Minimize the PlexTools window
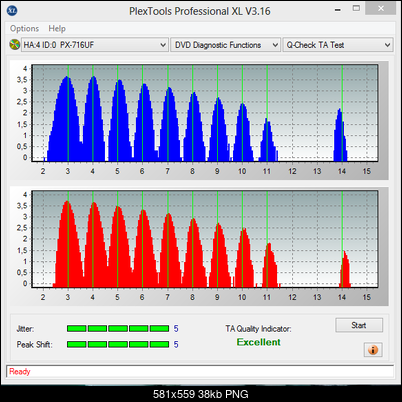 (x=338, y=10)
